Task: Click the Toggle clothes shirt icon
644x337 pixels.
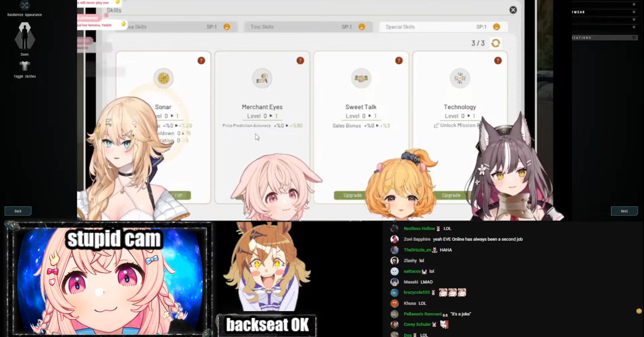Action: click(25, 66)
